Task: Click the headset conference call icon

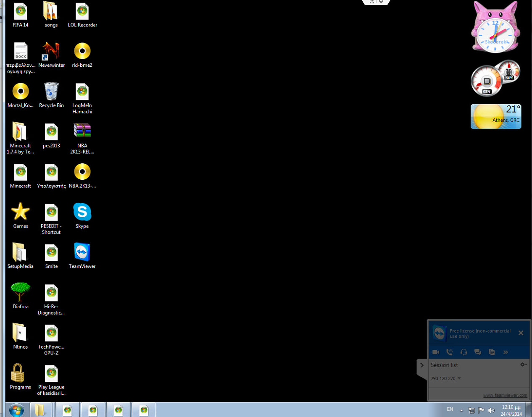Action: point(464,352)
